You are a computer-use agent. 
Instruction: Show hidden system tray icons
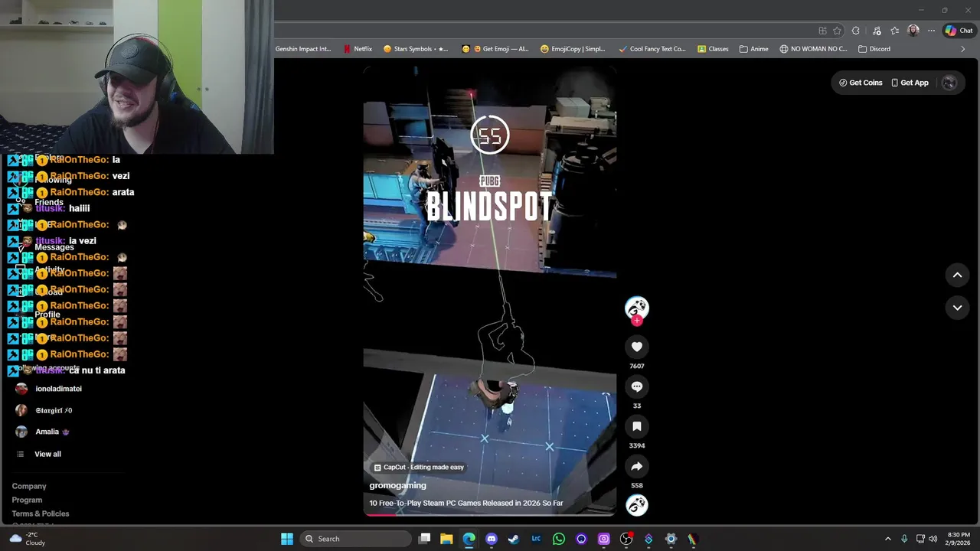pos(888,539)
